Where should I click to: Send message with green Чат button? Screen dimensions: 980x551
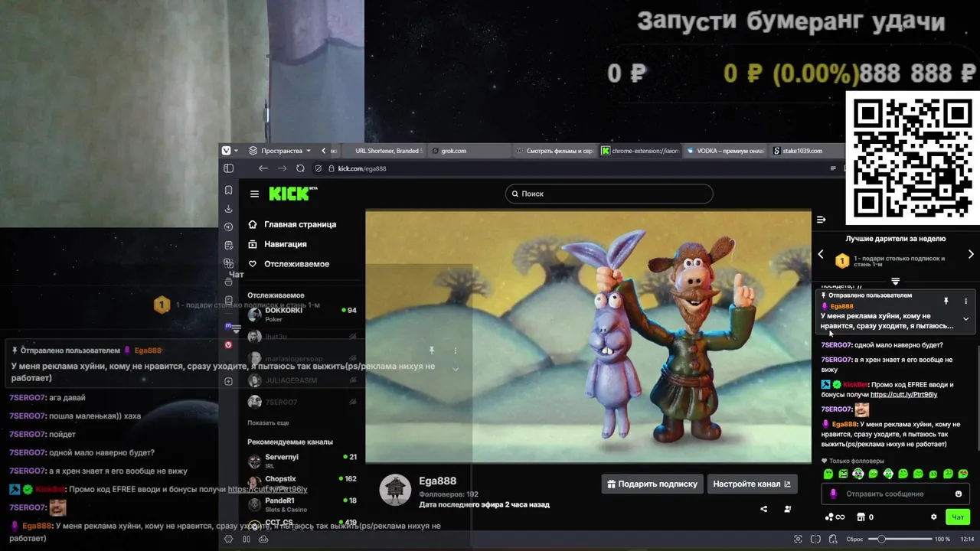click(958, 517)
